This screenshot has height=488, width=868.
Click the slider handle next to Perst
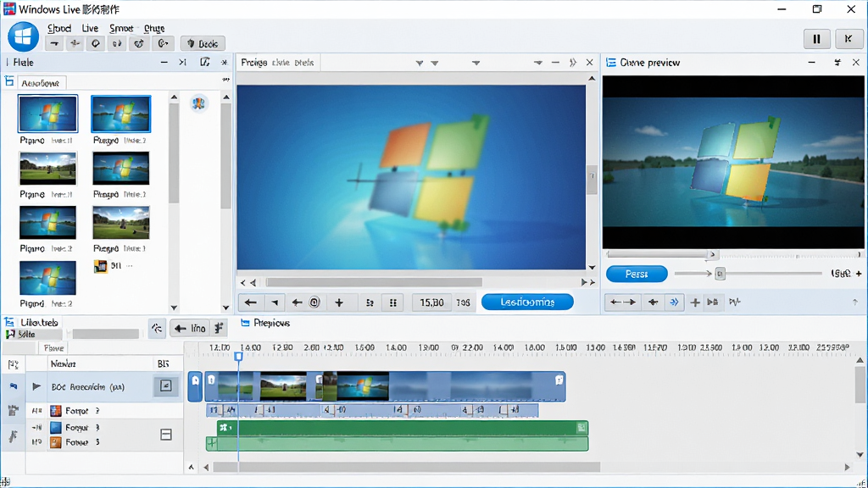pyautogui.click(x=720, y=274)
